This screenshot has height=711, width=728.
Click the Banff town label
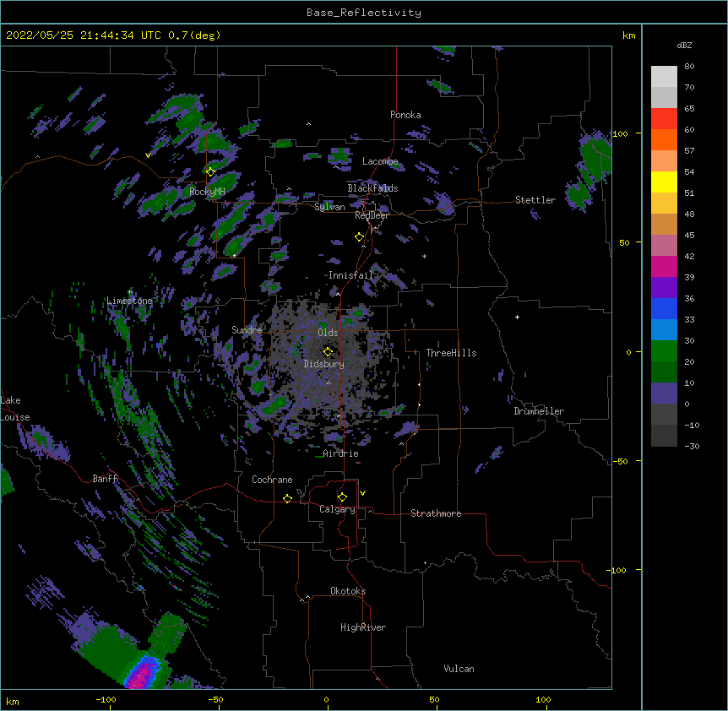tap(105, 479)
